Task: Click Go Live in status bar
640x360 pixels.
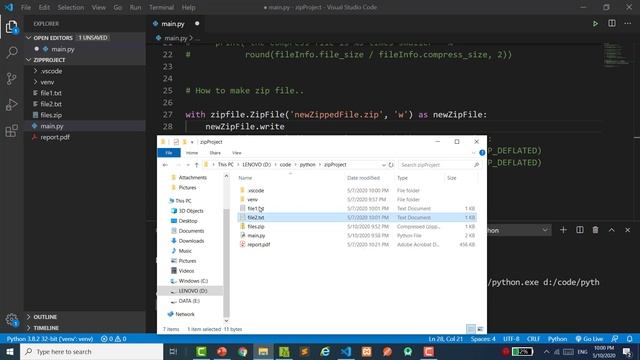Action: tap(589, 339)
